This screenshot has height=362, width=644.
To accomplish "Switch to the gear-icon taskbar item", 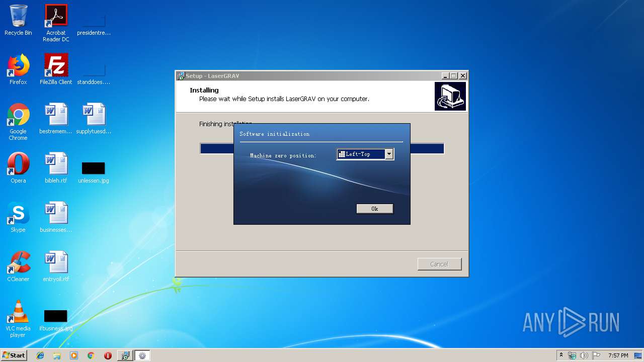I will pos(142,355).
